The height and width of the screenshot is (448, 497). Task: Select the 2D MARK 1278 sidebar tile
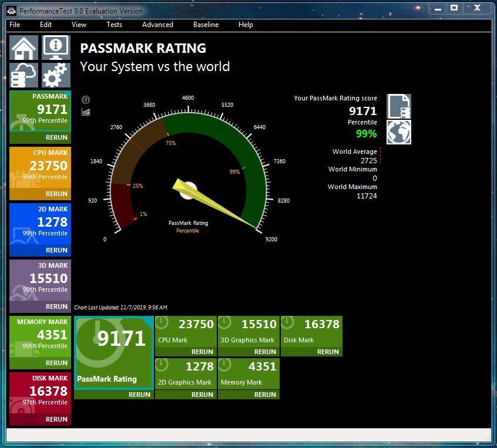[41, 224]
